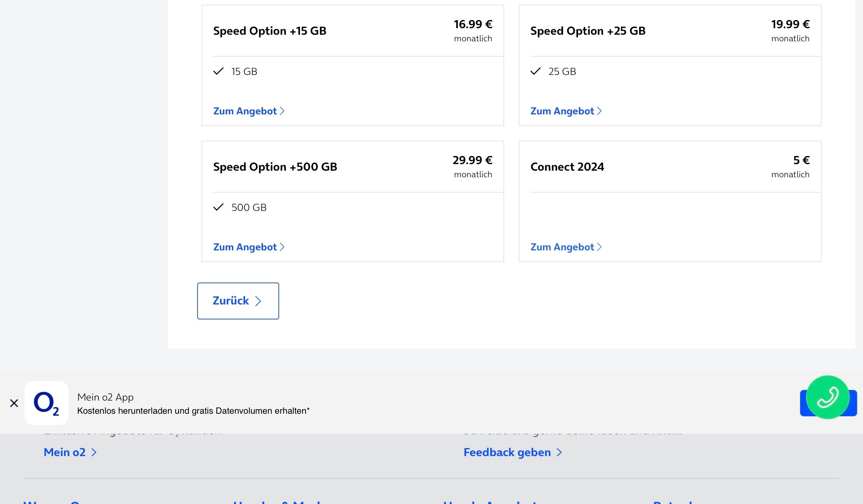The image size is (863, 504).
Task: Click the Mein o2 footer link
Action: pos(65,452)
